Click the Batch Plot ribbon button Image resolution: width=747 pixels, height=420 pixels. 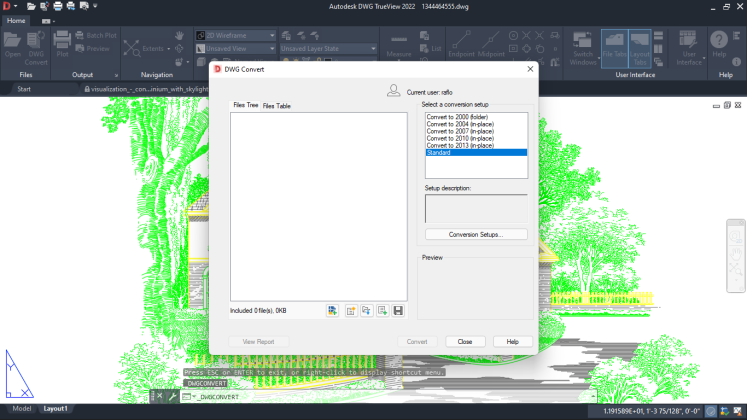(x=96, y=35)
